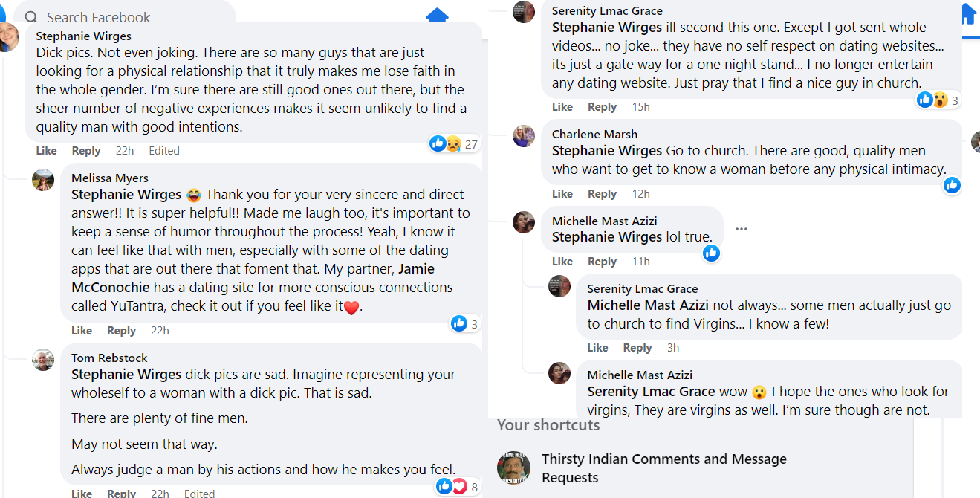Click the Facebook Home icon above the comments
The width and height of the screenshot is (980, 498).
(x=437, y=15)
